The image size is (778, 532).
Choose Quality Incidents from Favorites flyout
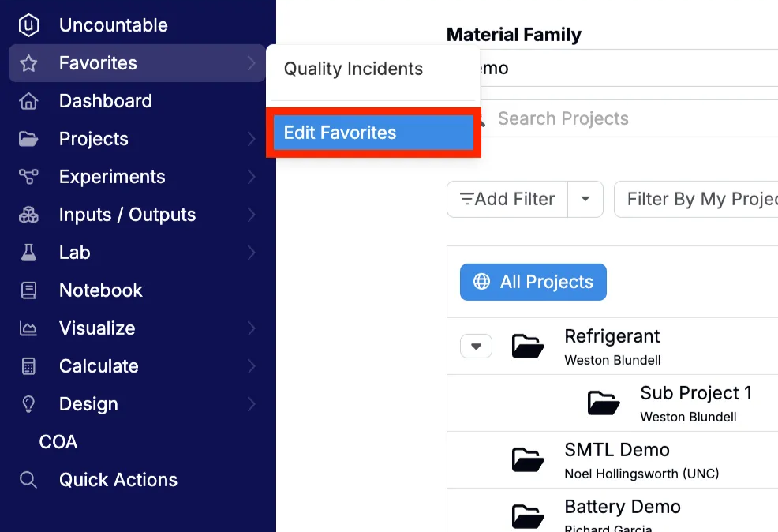[353, 69]
